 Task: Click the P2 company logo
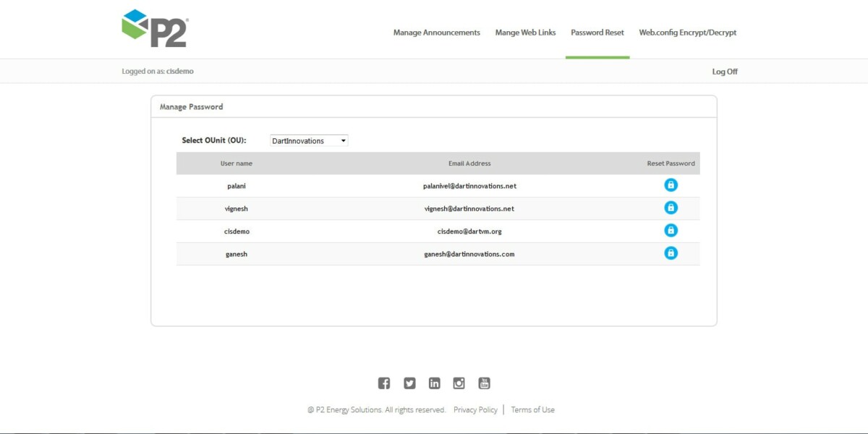pos(154,29)
